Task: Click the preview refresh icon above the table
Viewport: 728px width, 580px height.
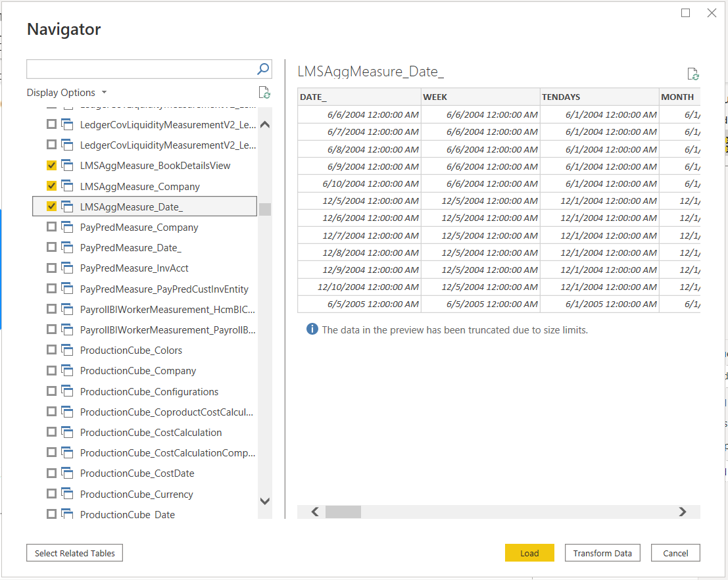Action: pos(692,74)
